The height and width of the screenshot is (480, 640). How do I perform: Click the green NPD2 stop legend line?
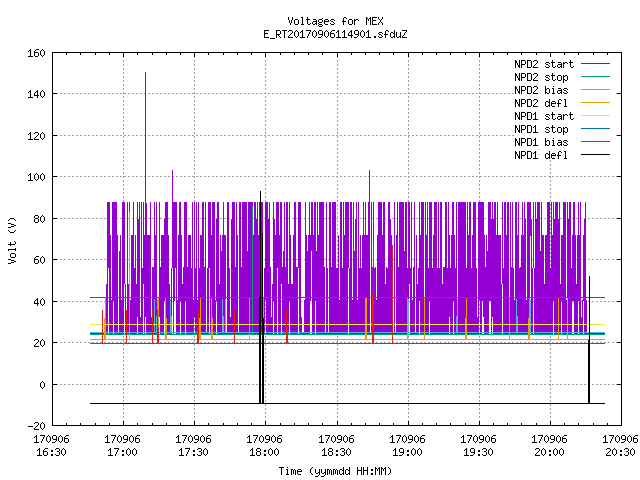[x=595, y=77]
